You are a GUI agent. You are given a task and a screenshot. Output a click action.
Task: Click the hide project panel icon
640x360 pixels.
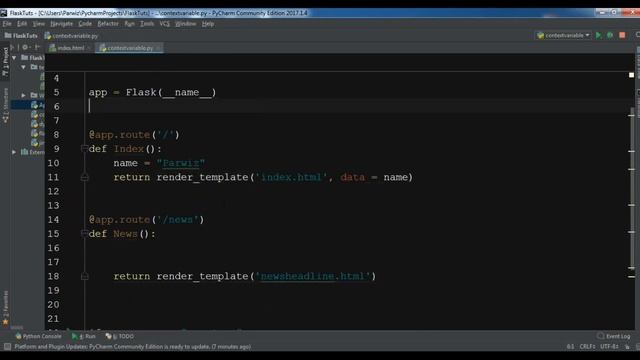click(37, 47)
